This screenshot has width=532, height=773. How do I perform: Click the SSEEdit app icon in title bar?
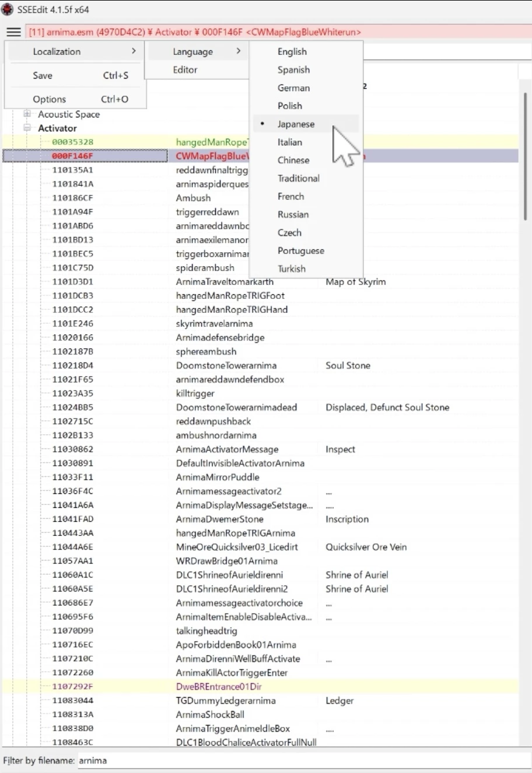tap(7, 9)
